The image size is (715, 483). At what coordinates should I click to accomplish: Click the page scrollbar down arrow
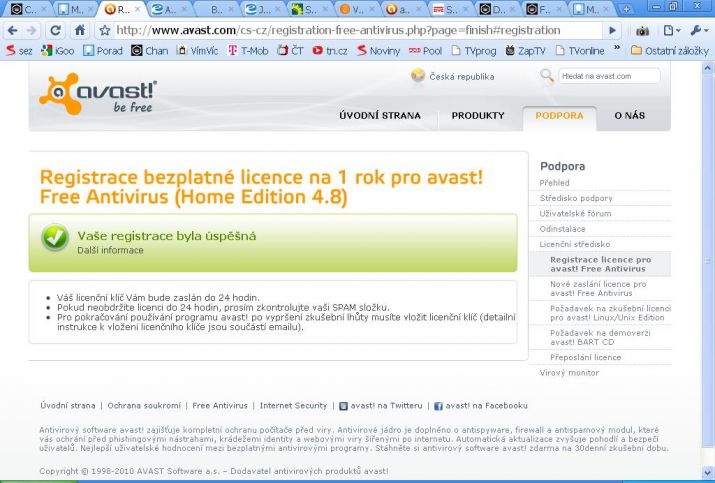(x=708, y=473)
